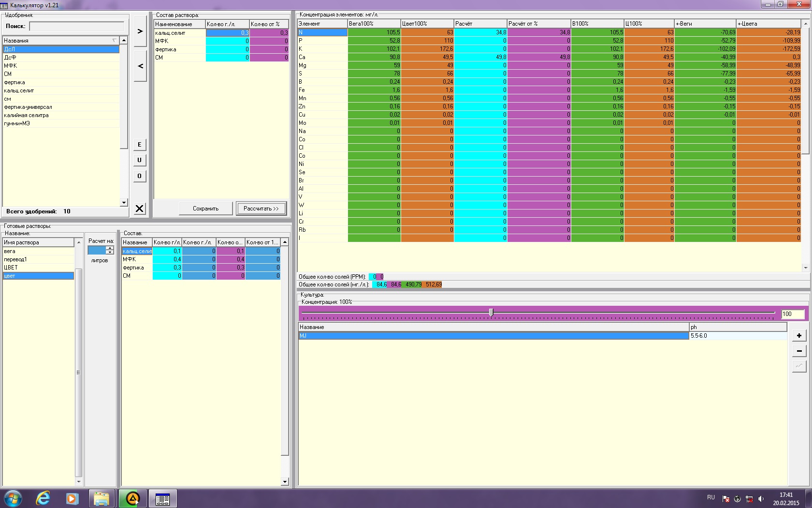The image size is (812, 508).
Task: Select фертика row in lower Состав table
Action: click(x=201, y=268)
